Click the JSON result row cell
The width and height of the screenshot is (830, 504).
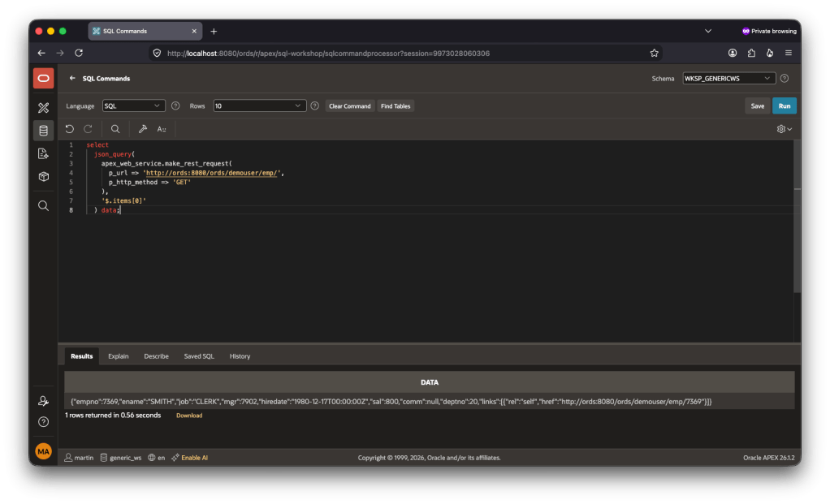(x=430, y=401)
